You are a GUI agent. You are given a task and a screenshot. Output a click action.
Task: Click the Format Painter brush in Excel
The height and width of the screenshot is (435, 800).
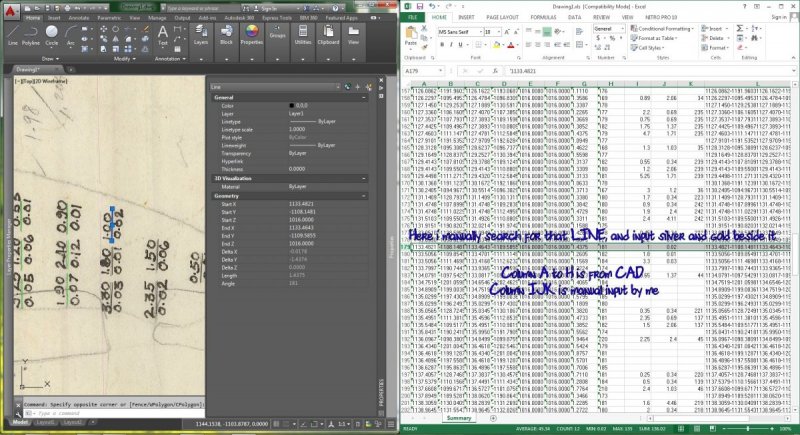424,47
